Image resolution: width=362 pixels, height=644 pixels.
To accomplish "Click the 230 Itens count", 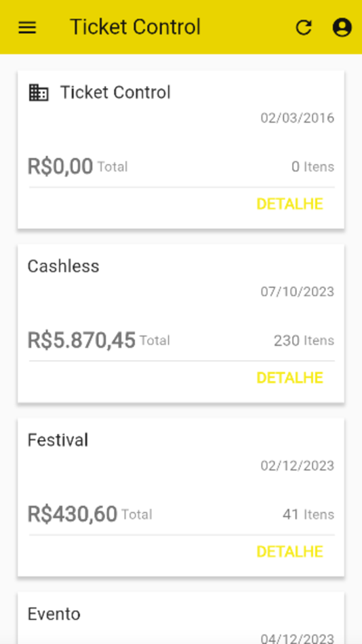I will click(x=304, y=340).
